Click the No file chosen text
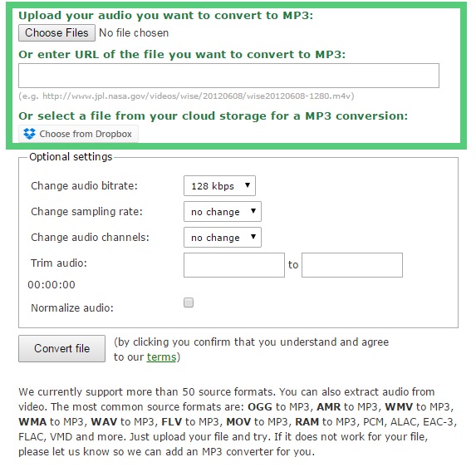 coord(134,32)
